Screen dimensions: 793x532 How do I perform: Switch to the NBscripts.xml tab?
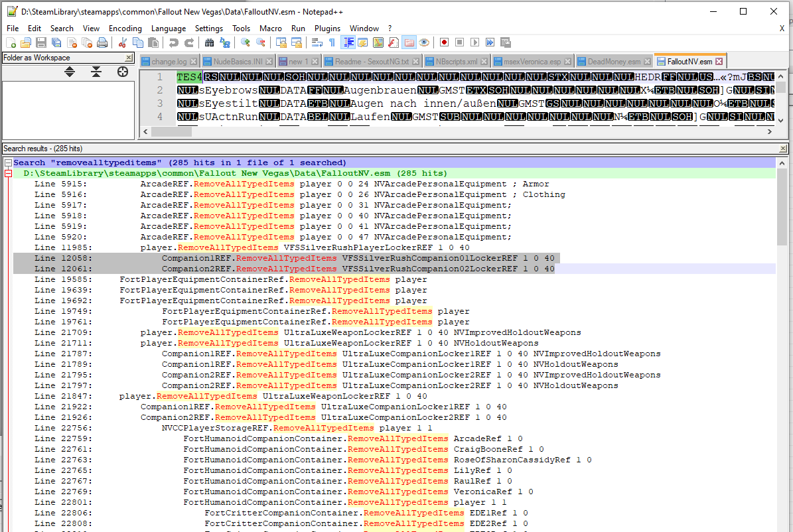[x=456, y=62]
